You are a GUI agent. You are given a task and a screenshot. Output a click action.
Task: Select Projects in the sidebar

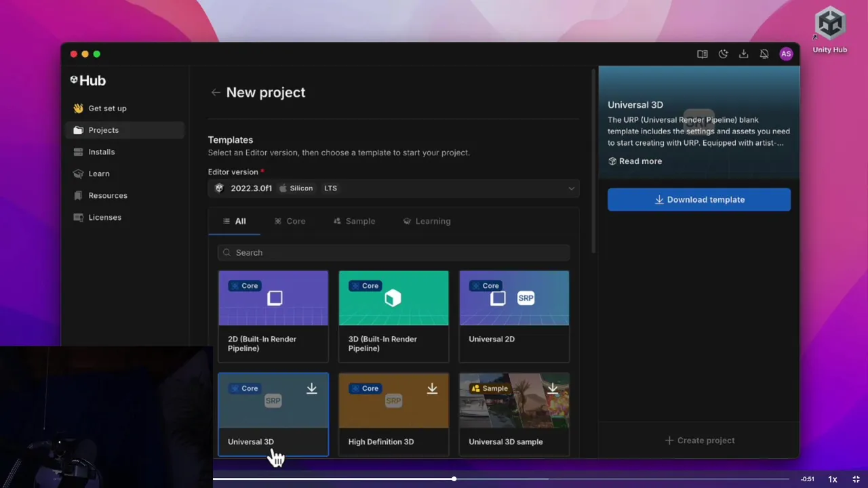click(x=124, y=130)
